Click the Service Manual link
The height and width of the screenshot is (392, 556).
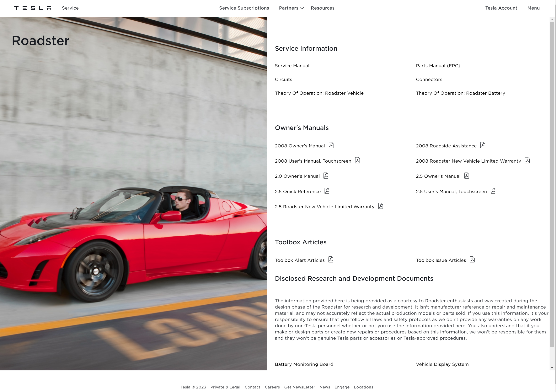[x=292, y=65]
